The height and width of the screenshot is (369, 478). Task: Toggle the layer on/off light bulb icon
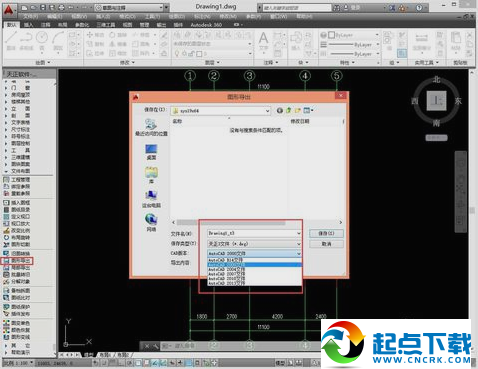tap(177, 53)
